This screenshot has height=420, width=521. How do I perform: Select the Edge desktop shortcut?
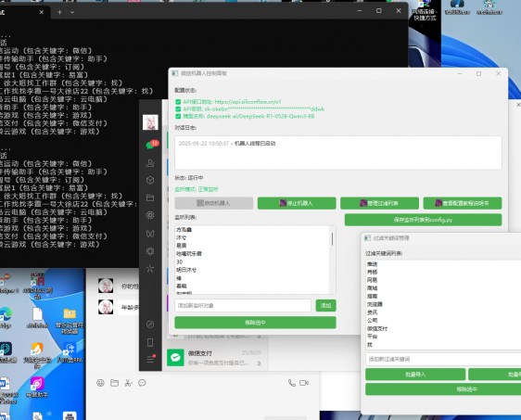5,317
